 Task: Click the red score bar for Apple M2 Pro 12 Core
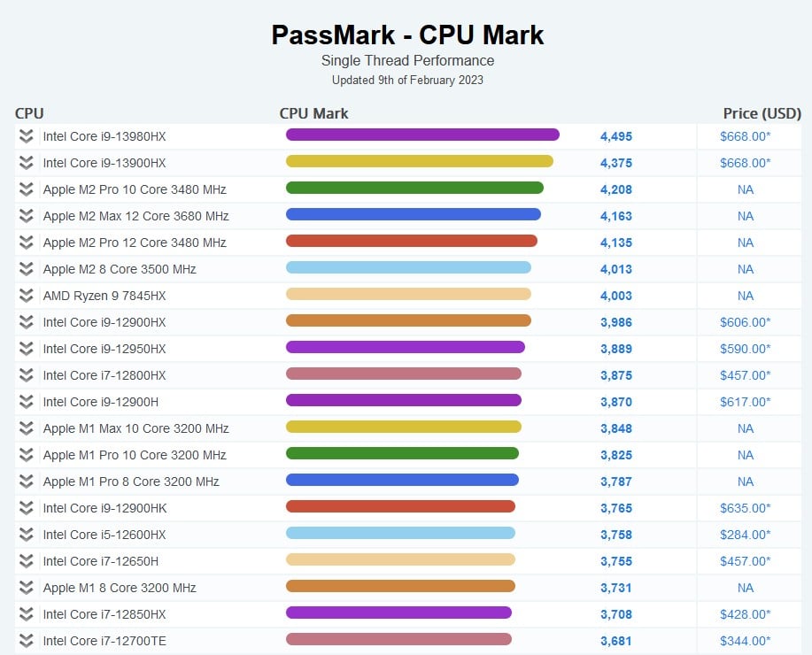point(412,241)
